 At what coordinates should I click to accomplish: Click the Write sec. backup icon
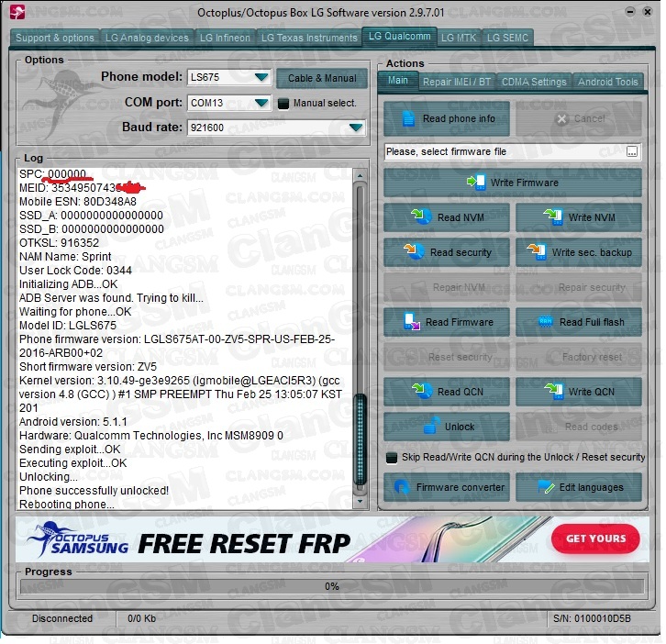(536, 251)
